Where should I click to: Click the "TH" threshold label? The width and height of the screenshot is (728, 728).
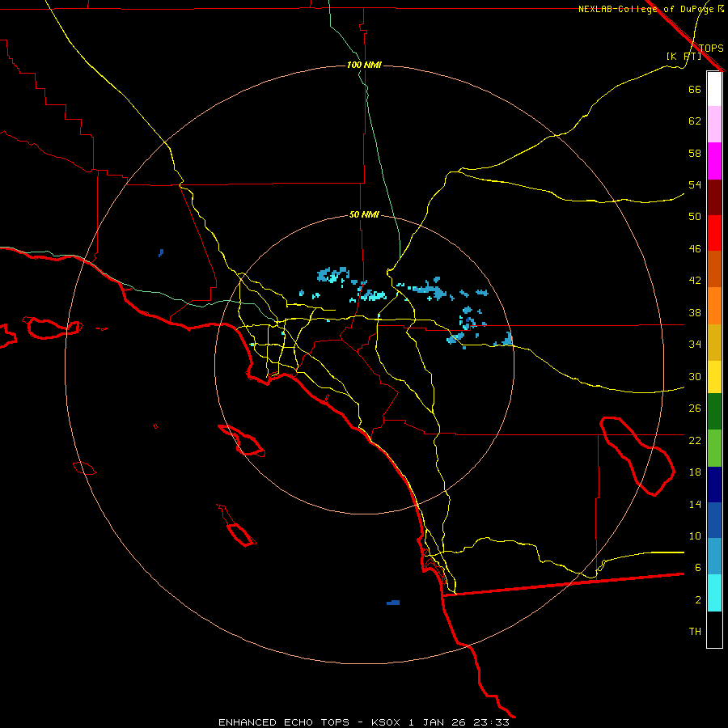click(x=695, y=632)
